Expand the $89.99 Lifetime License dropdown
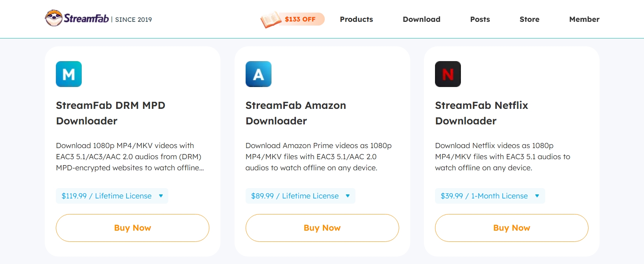The image size is (644, 264). 300,196
